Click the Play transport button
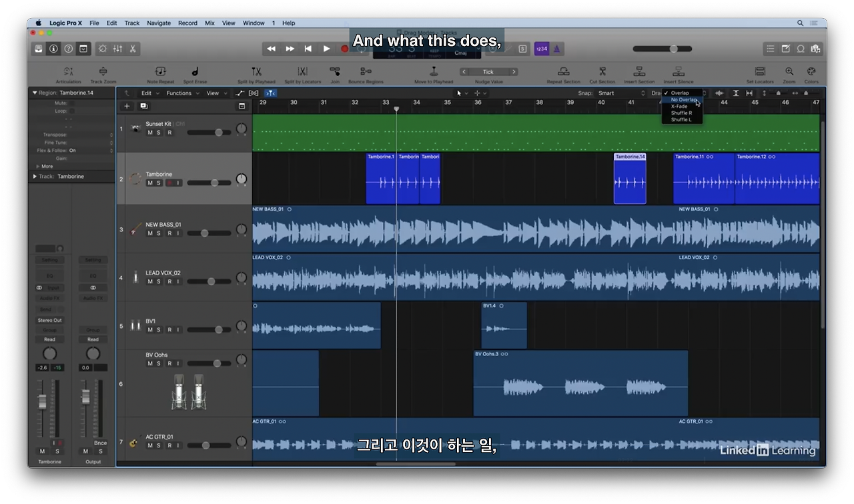Screen dimensions: 854x504 coord(326,49)
